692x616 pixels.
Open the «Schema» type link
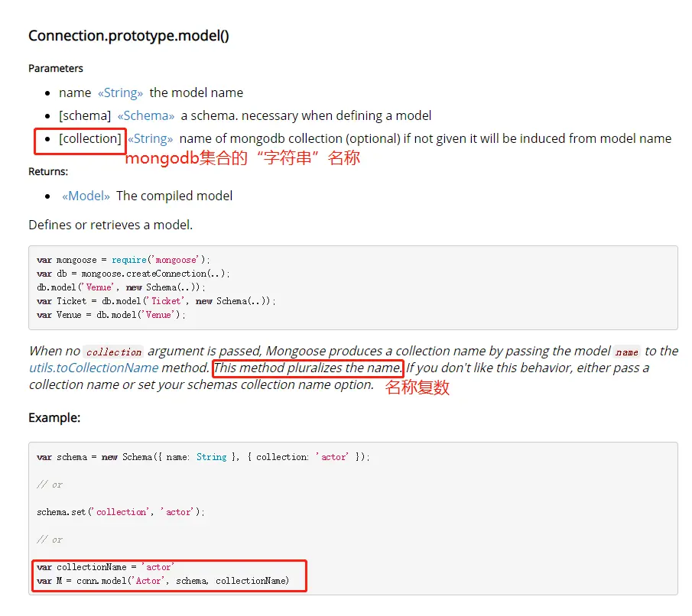(145, 115)
